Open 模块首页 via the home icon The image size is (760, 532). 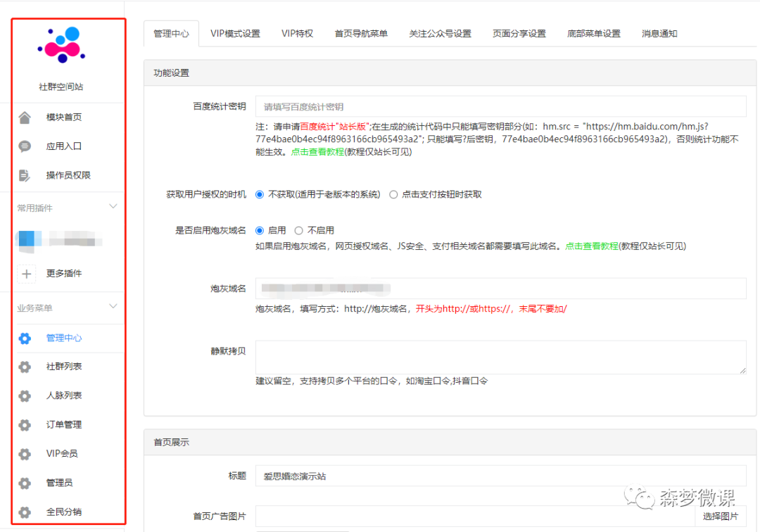tap(25, 117)
